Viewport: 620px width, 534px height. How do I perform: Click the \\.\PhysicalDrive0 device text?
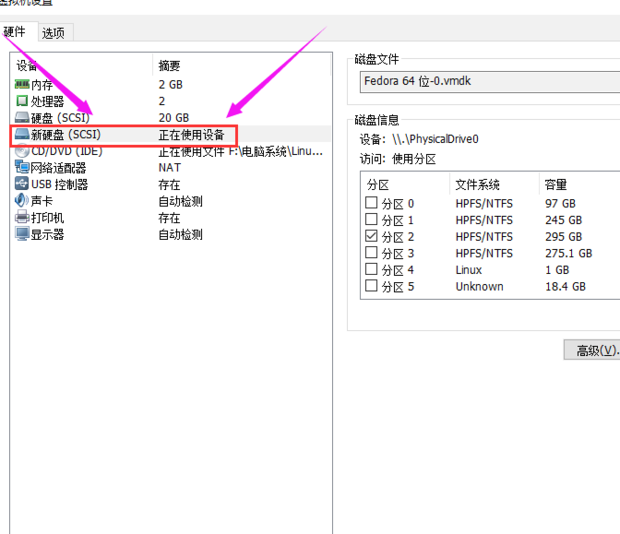pos(435,139)
